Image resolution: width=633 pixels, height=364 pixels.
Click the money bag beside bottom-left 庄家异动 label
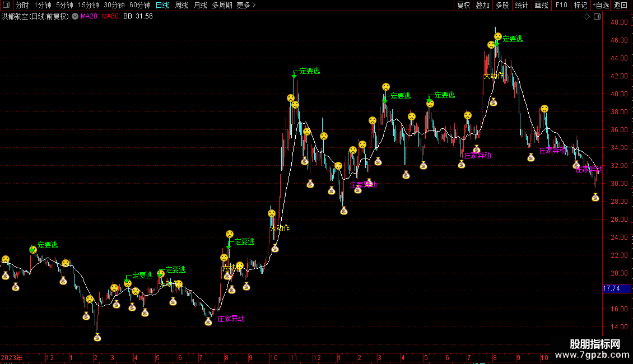[208, 321]
